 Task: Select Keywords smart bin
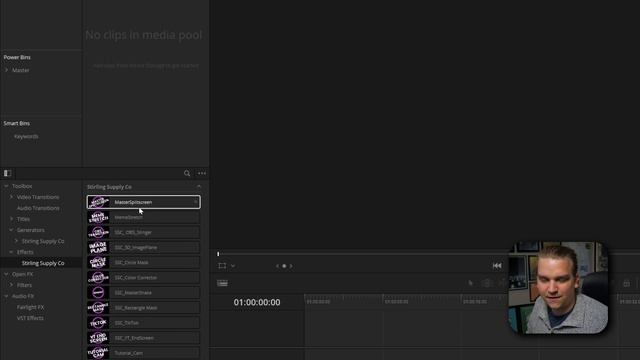pyautogui.click(x=26, y=136)
